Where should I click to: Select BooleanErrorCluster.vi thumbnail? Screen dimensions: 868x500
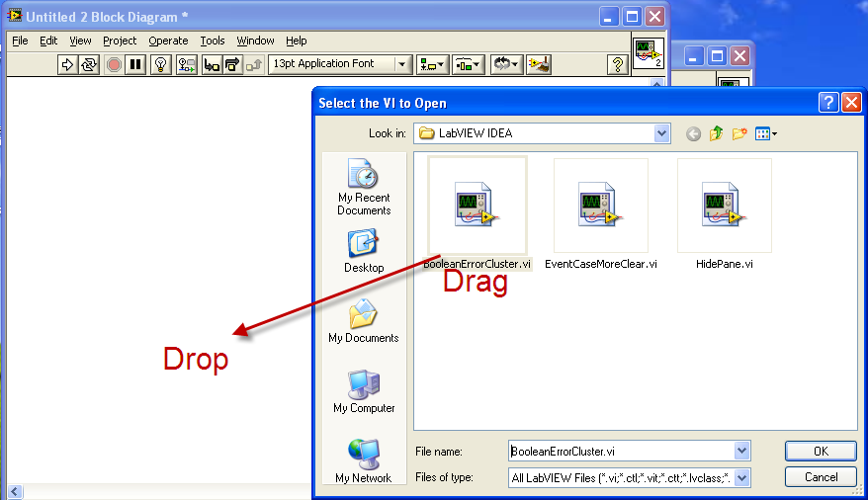pyautogui.click(x=477, y=206)
